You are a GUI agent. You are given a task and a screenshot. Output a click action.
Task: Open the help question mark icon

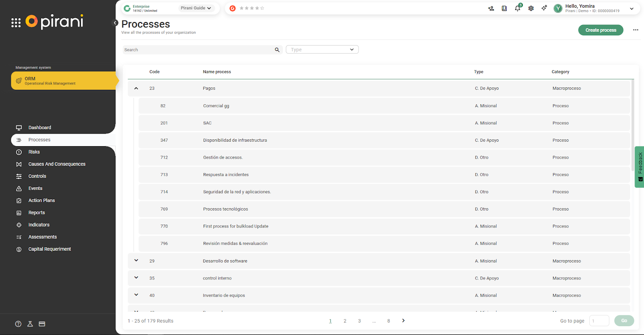tap(18, 324)
